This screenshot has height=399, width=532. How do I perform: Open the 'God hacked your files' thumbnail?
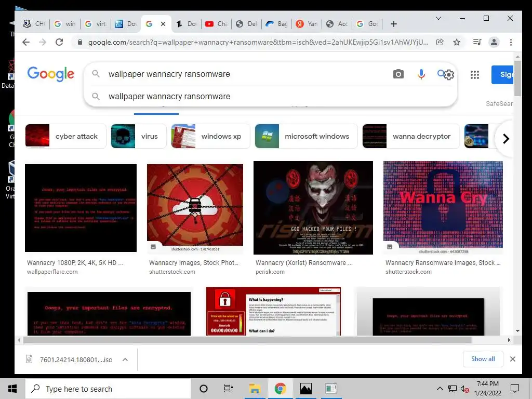pyautogui.click(x=313, y=208)
